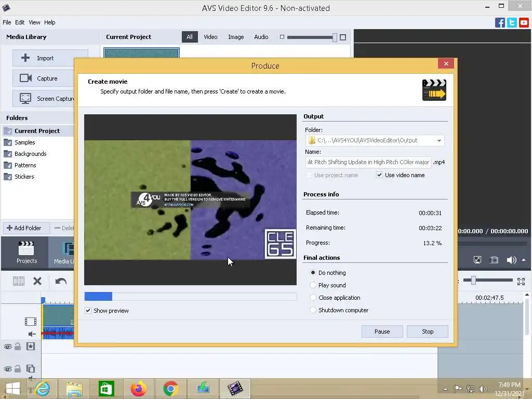Toggle visibility eye of overlay track
This screenshot has width=532, height=399.
point(8,369)
